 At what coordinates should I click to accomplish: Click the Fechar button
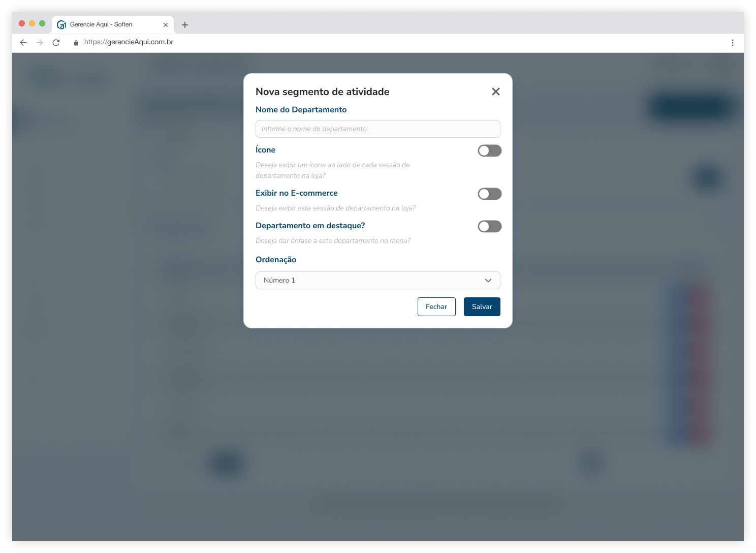click(436, 306)
